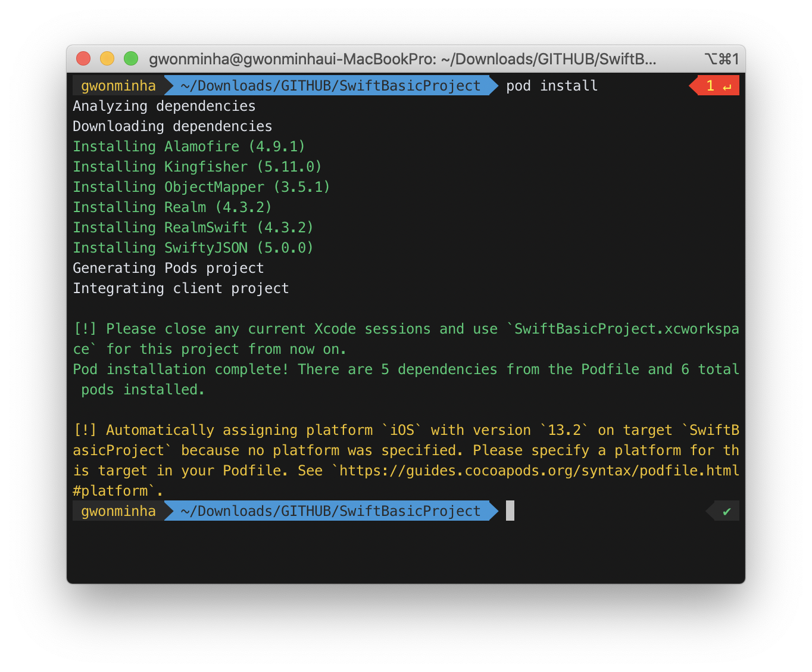Click the ⌥⌘1 shortcut indicator in title bar
Screen dimensions: 812x672
coord(722,59)
